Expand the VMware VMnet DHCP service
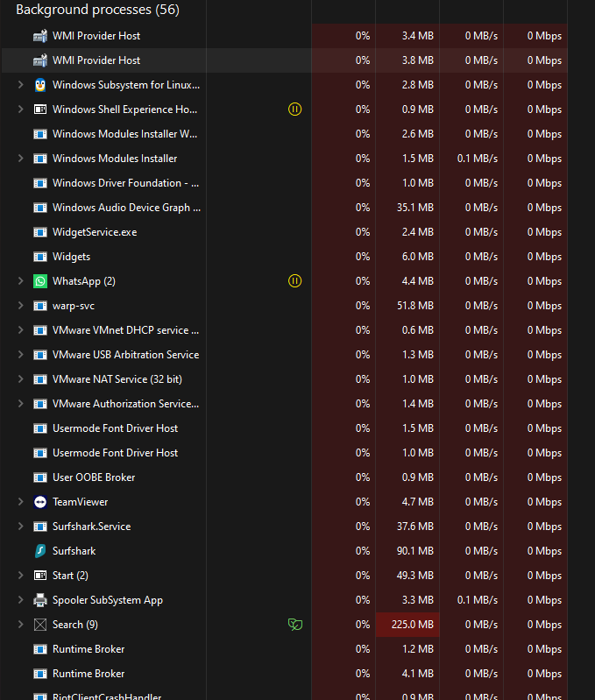Image resolution: width=595 pixels, height=700 pixels. pos(20,330)
